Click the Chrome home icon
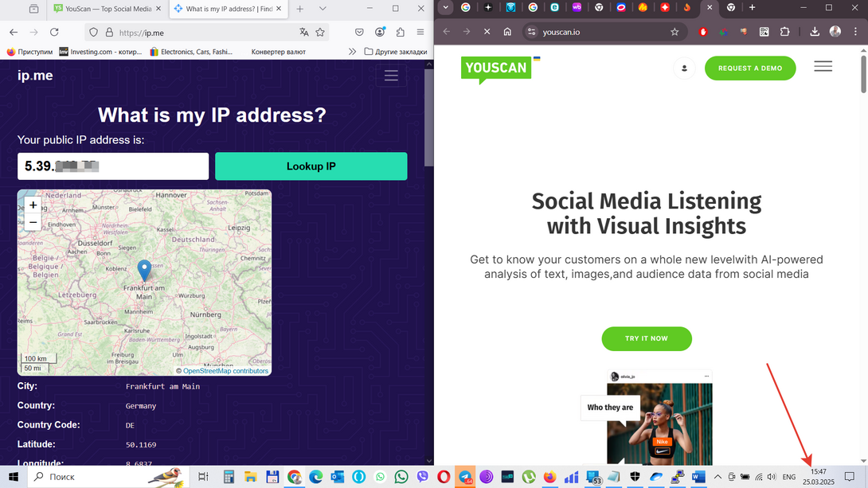The height and width of the screenshot is (488, 868). pos(507,32)
